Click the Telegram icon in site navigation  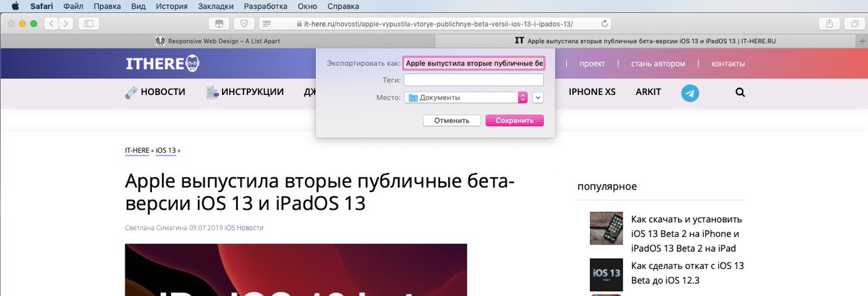(x=690, y=93)
